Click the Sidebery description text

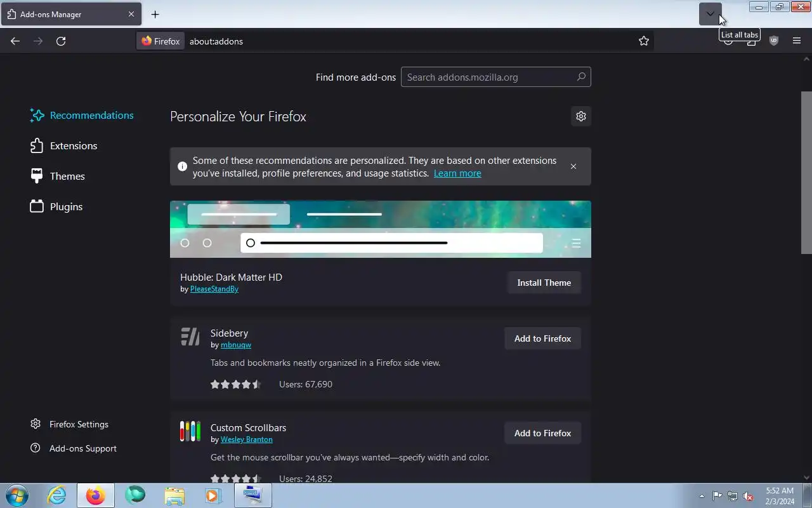pos(325,363)
